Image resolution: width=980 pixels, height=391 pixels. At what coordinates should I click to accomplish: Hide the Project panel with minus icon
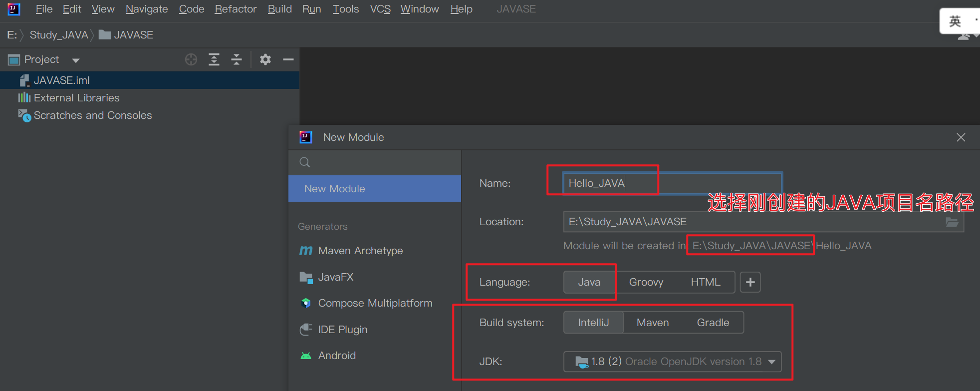click(x=288, y=59)
